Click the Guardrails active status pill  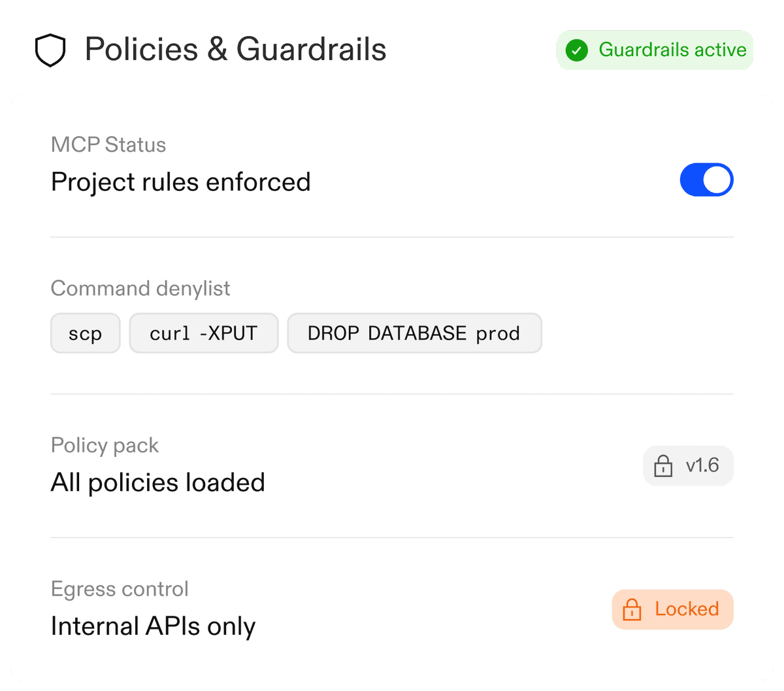(x=654, y=50)
